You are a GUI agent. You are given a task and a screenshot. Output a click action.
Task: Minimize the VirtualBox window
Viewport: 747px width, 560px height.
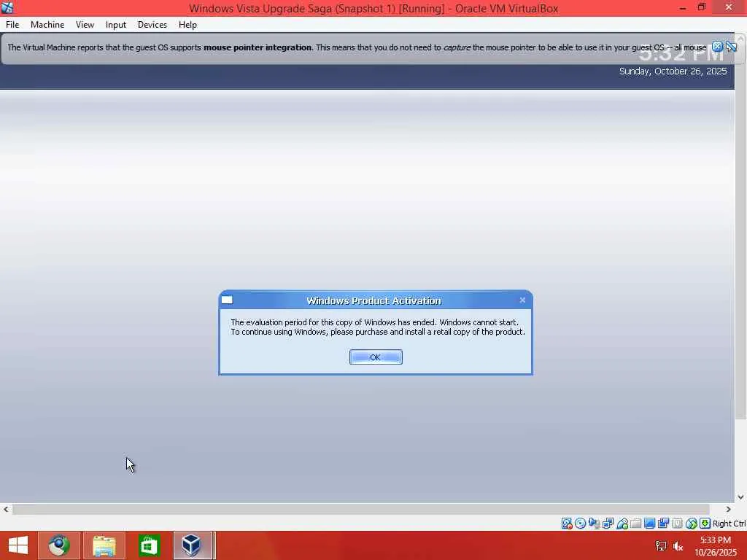(682, 7)
